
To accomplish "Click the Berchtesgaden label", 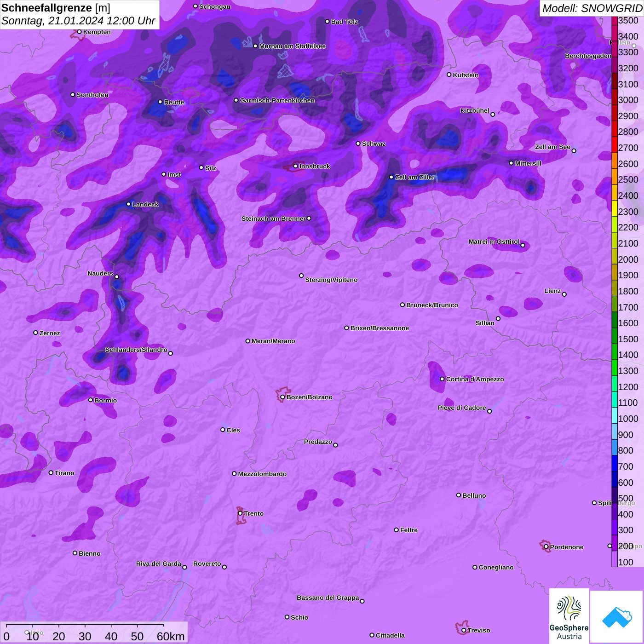I will (588, 56).
